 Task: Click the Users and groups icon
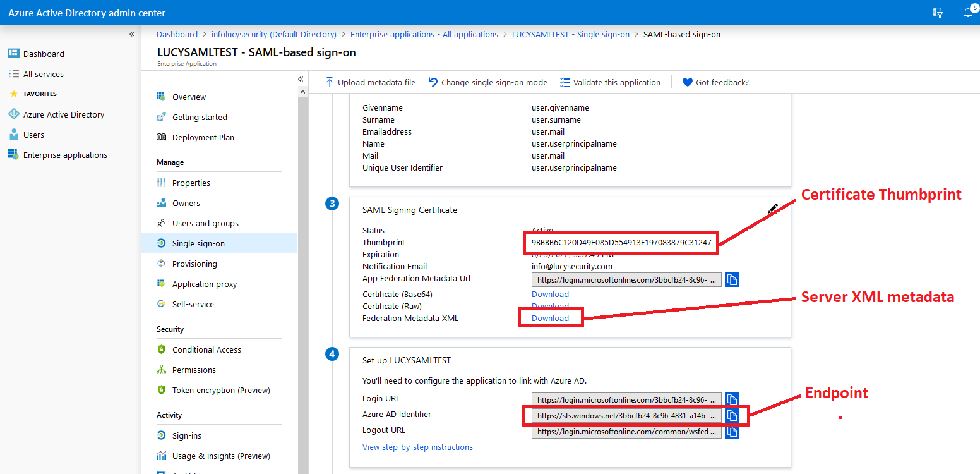(161, 223)
